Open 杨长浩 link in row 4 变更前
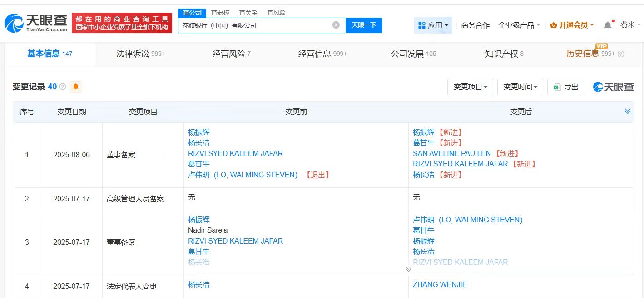Viewport: 644px width, 298px height. tap(199, 284)
